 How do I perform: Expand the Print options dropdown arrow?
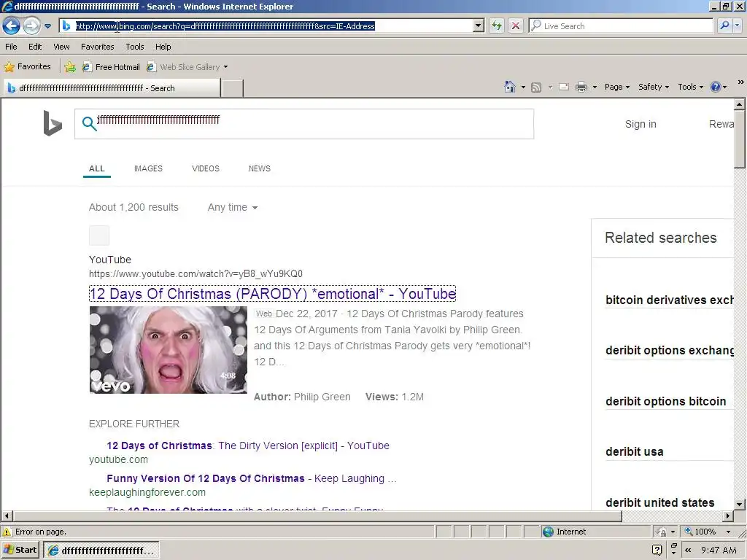tap(595, 87)
